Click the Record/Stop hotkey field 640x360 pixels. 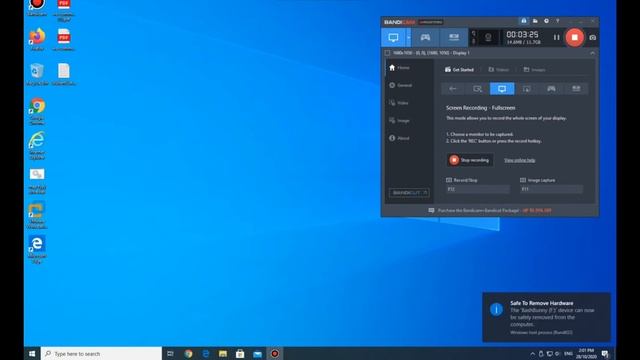pos(478,189)
